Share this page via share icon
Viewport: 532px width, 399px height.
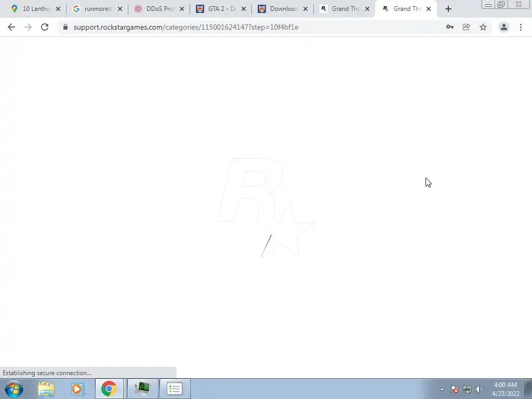tap(467, 27)
